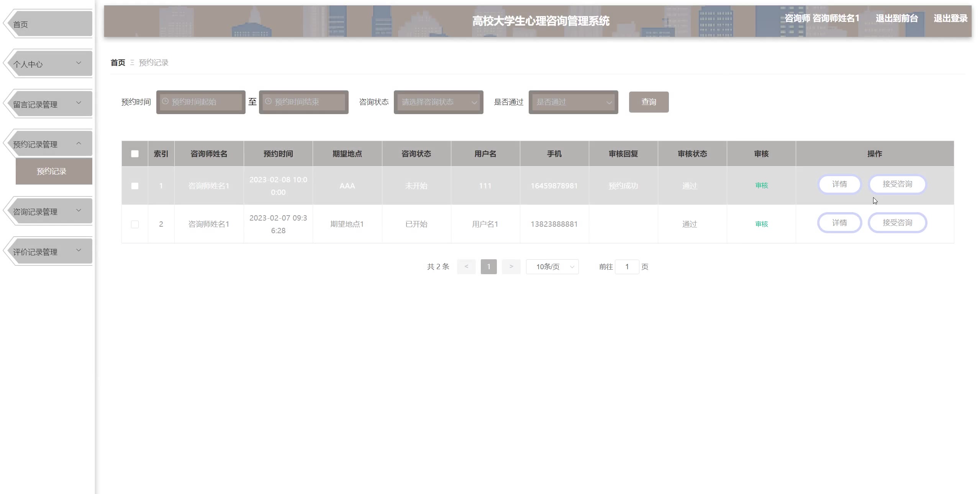Check the checkbox for row 1
Viewport: 980px width, 494px height.
(135, 186)
